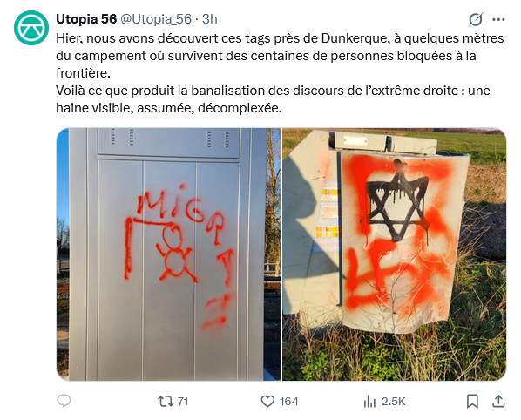View analytics via the bar chart icon
The image size is (521, 420).
[369, 401]
